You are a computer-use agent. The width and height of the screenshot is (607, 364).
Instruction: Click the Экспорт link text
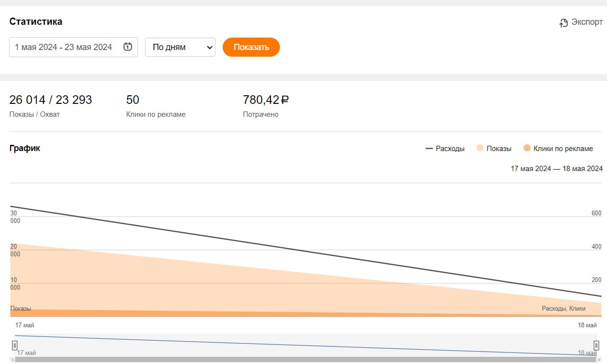tap(587, 22)
